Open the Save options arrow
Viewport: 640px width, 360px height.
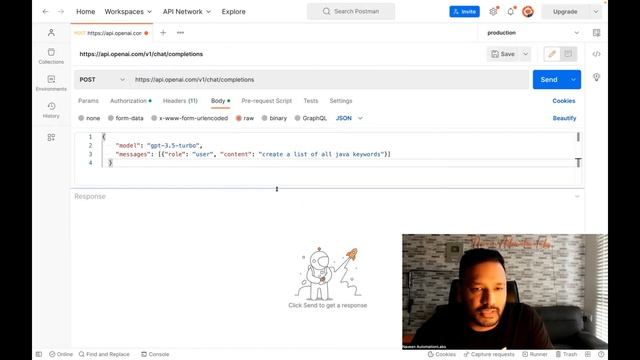click(525, 54)
